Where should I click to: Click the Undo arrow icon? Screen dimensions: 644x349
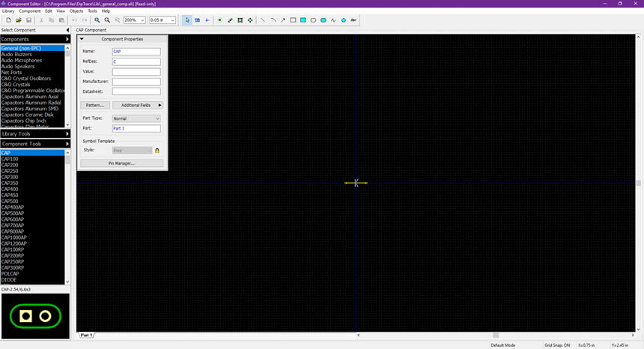point(74,20)
